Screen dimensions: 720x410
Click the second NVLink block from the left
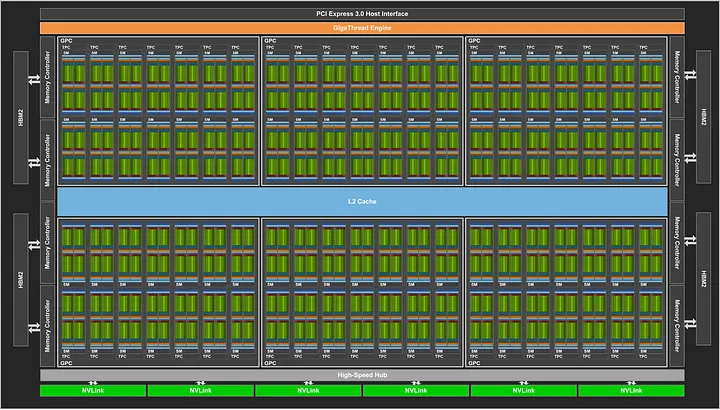click(201, 391)
